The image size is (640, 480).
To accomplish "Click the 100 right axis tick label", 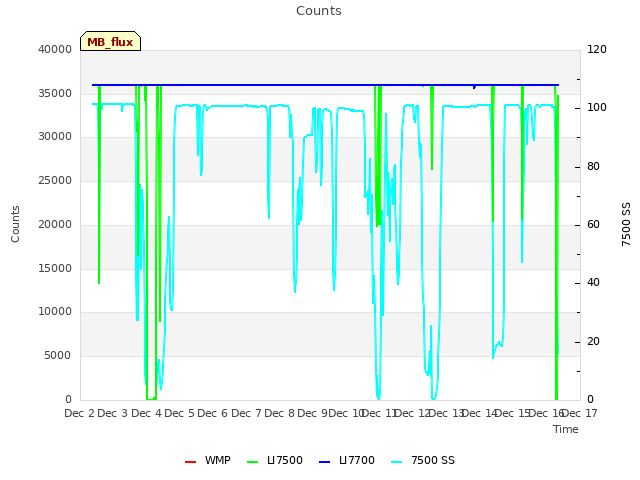I will tap(597, 108).
